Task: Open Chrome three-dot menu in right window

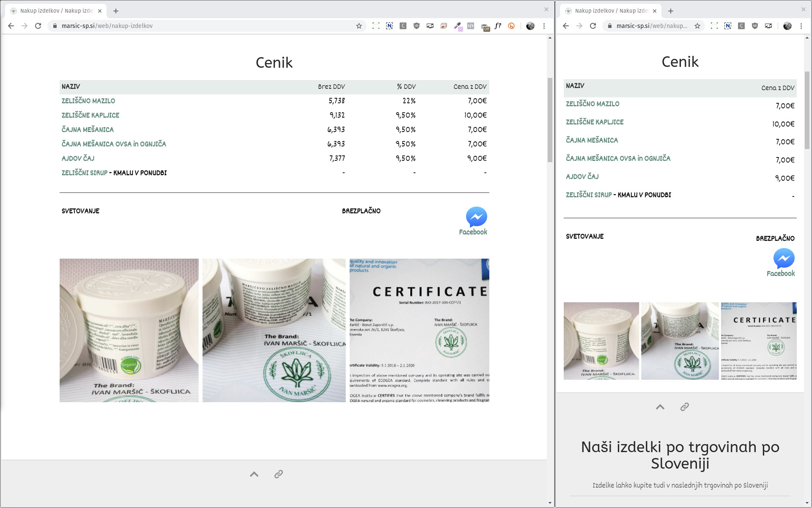Action: pyautogui.click(x=801, y=26)
